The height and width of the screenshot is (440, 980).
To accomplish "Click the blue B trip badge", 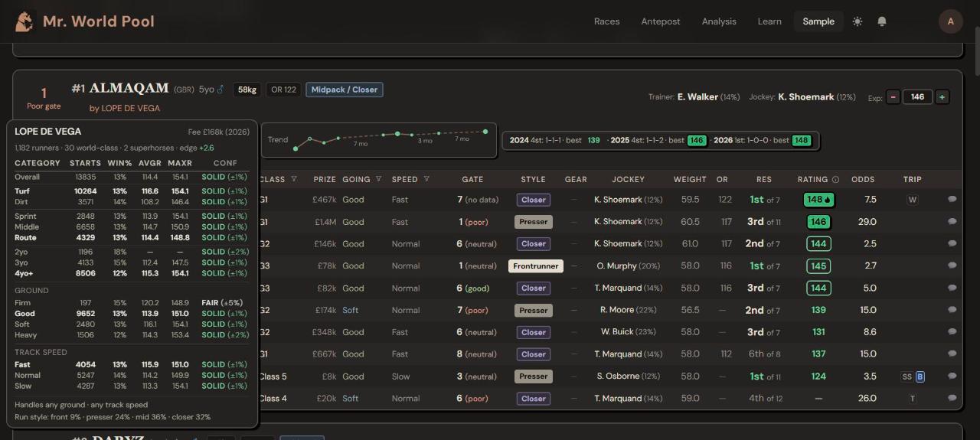I will click(x=920, y=376).
